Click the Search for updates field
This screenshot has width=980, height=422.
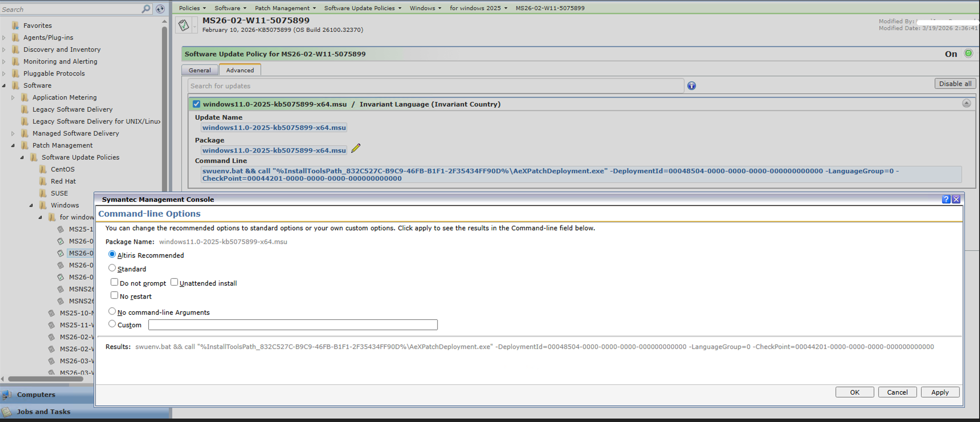click(436, 86)
